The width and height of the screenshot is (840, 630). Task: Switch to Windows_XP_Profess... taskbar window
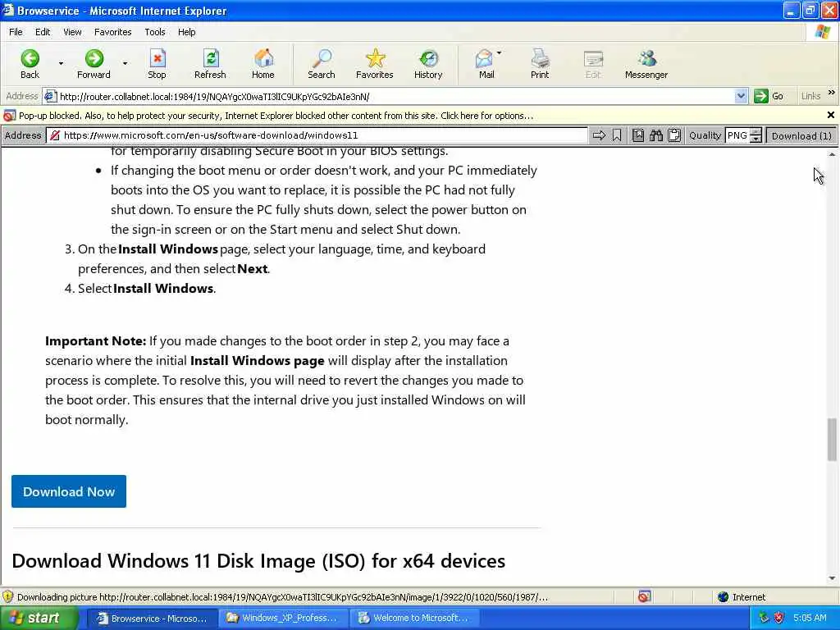pyautogui.click(x=282, y=618)
